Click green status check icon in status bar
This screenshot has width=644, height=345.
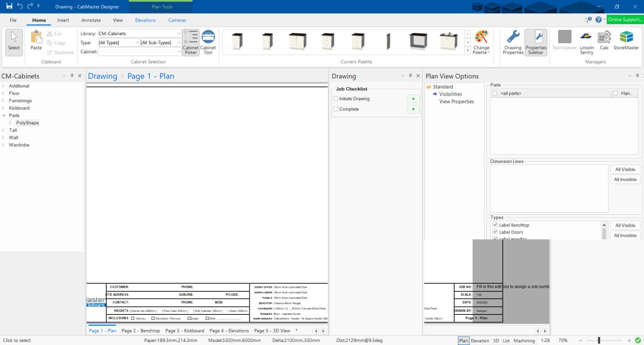click(638, 340)
